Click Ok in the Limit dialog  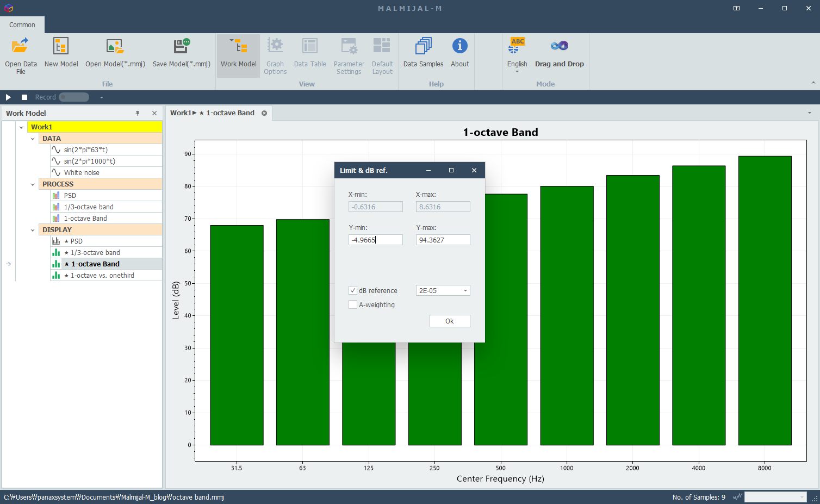450,321
